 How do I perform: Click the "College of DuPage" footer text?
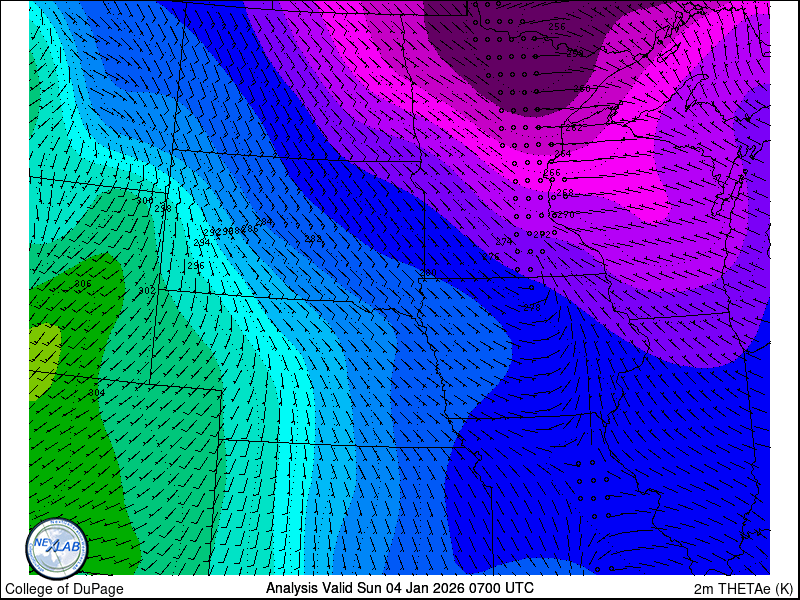point(64,589)
